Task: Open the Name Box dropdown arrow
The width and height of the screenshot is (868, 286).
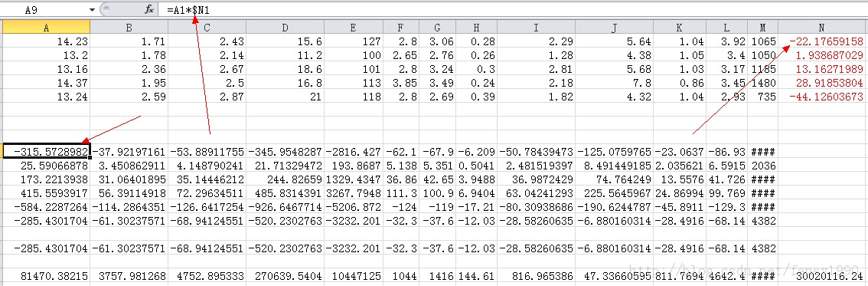Action: [x=92, y=10]
